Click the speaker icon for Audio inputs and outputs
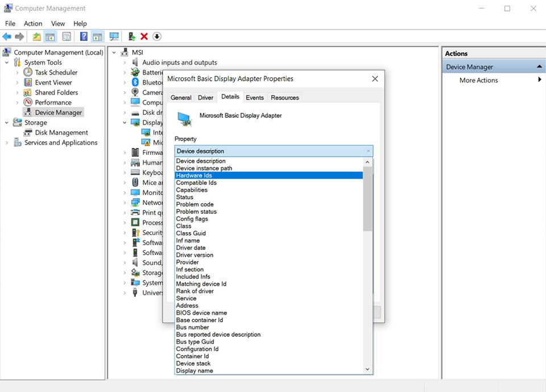The width and height of the screenshot is (546, 392). pyautogui.click(x=135, y=62)
